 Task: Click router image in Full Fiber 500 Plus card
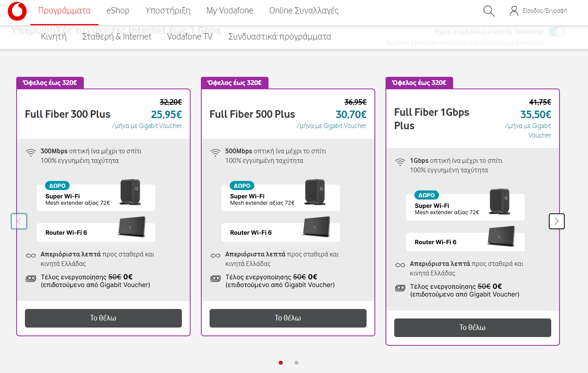point(316,227)
